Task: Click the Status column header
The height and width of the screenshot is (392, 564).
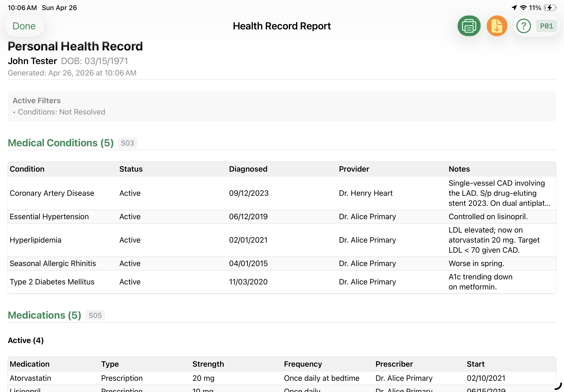Action: (131, 169)
